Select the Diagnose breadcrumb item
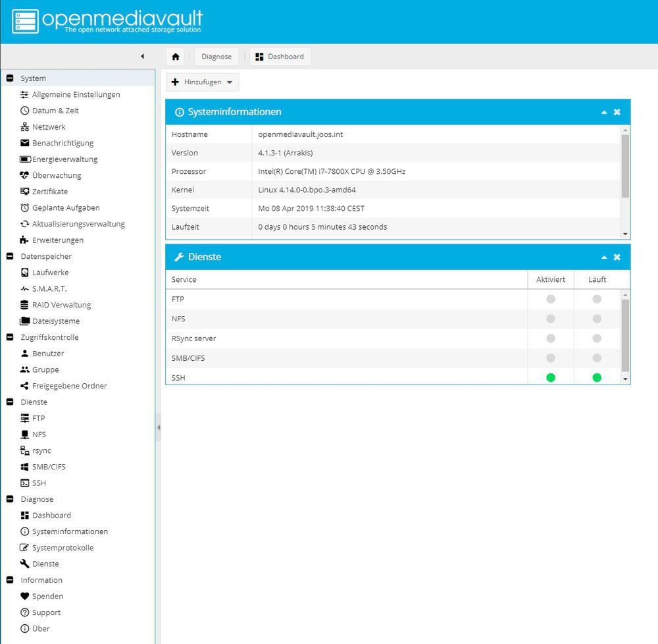This screenshot has width=658, height=644. click(x=216, y=57)
